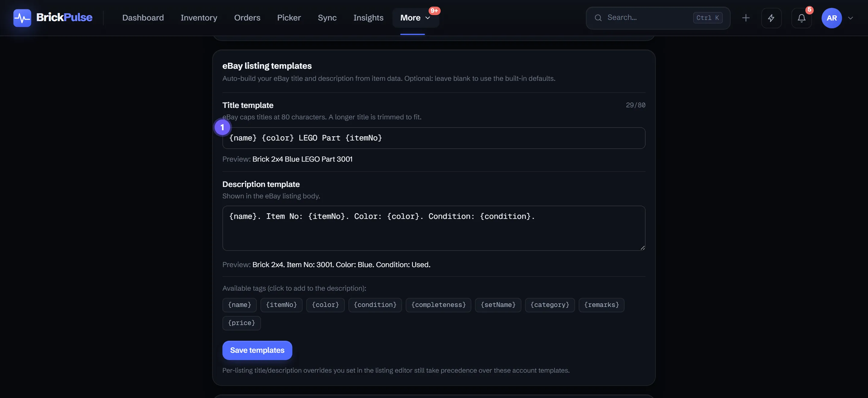Viewport: 868px width, 398px height.
Task: Insert the {price} tag
Action: point(242,323)
